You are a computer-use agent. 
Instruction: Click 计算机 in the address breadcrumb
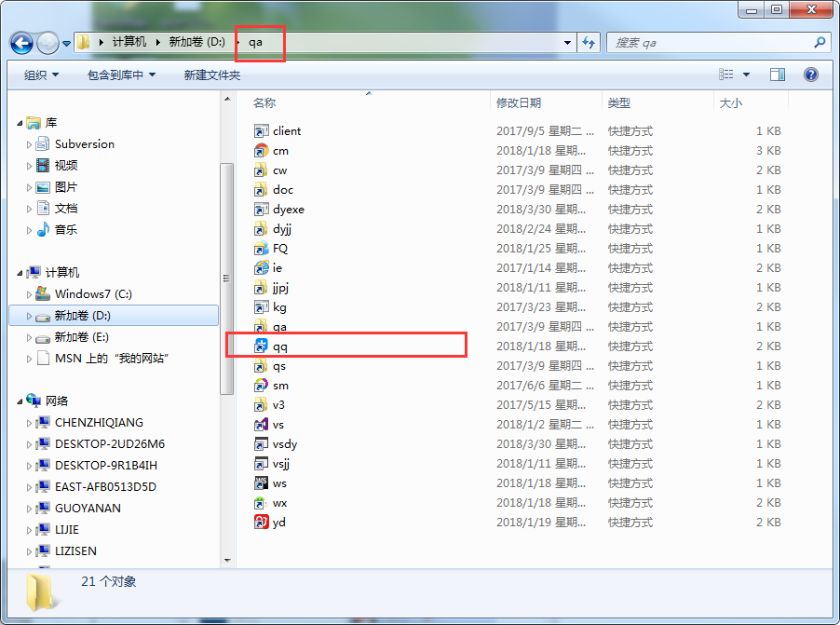129,42
